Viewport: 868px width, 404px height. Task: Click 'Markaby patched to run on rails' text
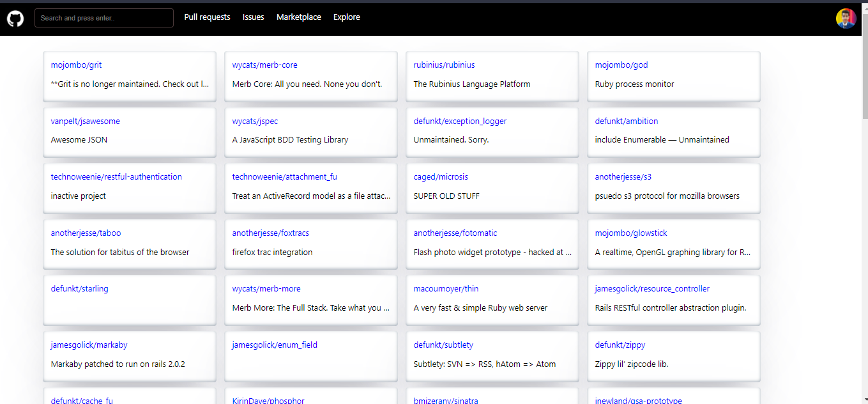click(118, 364)
